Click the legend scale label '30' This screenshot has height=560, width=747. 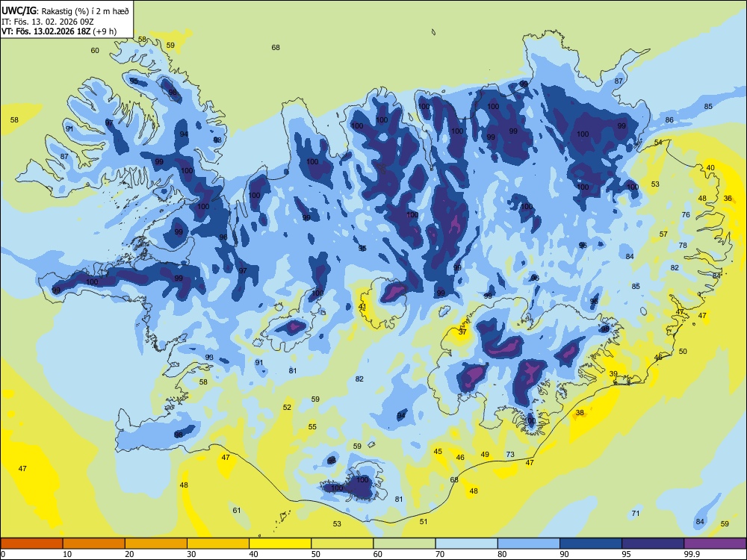click(x=191, y=554)
